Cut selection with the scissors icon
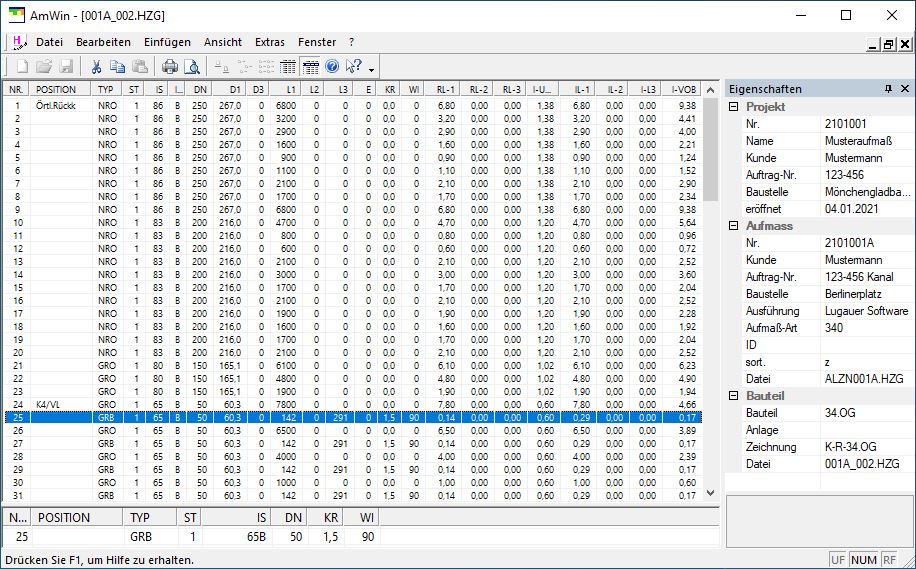Image resolution: width=916 pixels, height=569 pixels. pyautogui.click(x=96, y=67)
